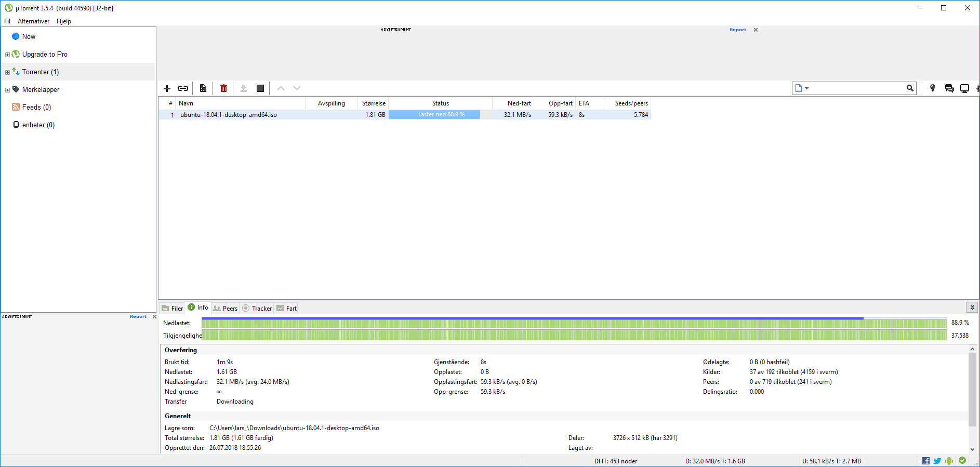The image size is (980, 467).
Task: Switch to the Filer tab
Action: (x=173, y=308)
